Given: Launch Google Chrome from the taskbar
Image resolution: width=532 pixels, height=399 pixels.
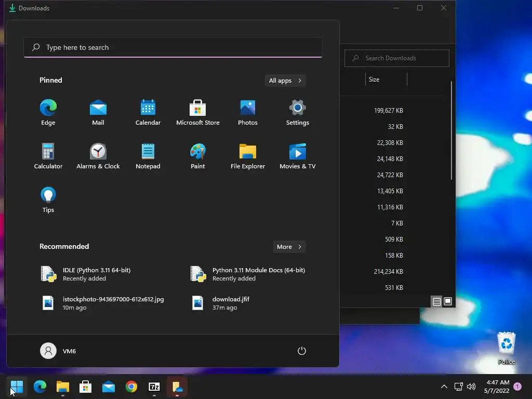Looking at the screenshot, I should pyautogui.click(x=131, y=387).
